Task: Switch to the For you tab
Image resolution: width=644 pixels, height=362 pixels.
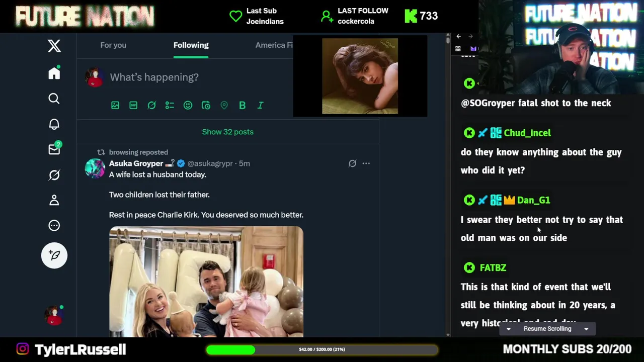Action: tap(113, 45)
